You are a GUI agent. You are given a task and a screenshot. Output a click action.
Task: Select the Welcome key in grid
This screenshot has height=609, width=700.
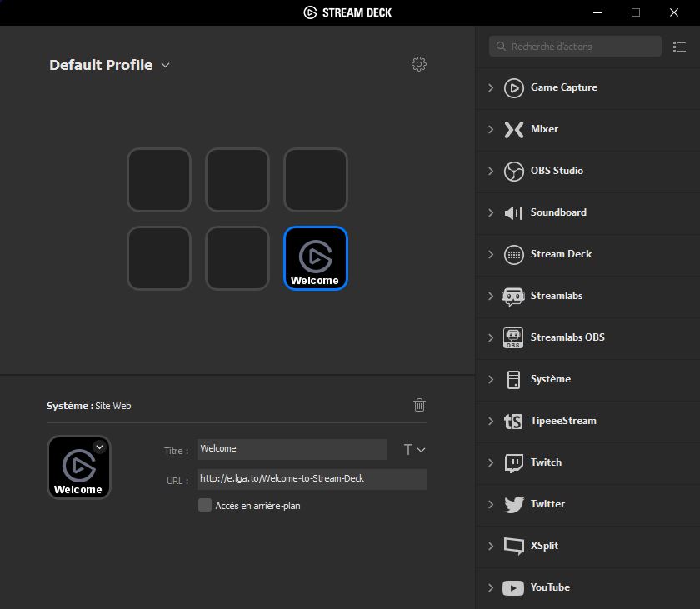(x=316, y=258)
